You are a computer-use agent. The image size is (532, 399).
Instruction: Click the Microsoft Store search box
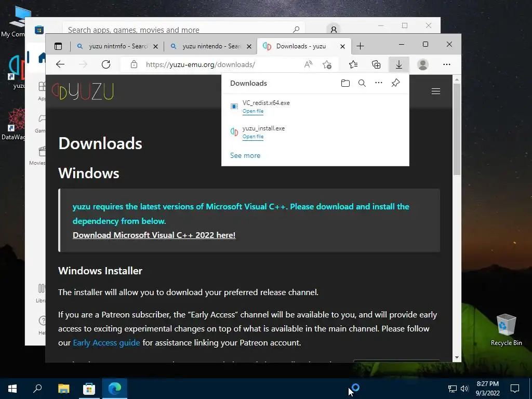pyautogui.click(x=183, y=29)
